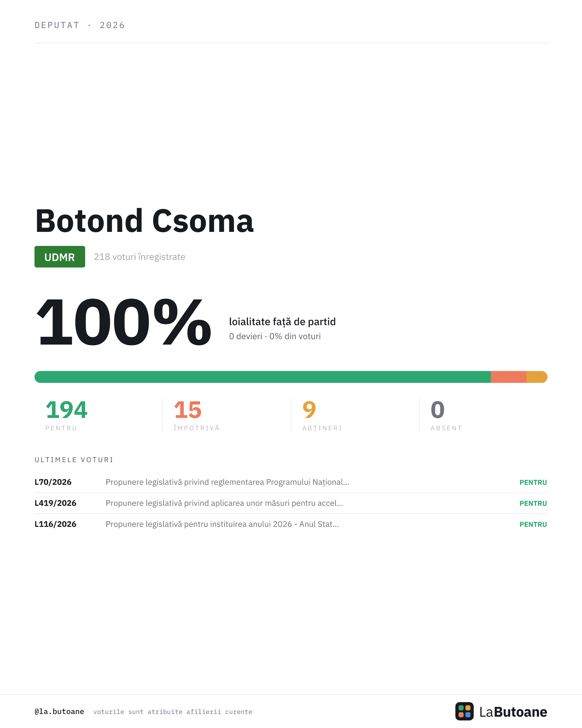Viewport: 582px width, 728px height.
Task: Open the LaButoane brand name link
Action: click(x=513, y=712)
